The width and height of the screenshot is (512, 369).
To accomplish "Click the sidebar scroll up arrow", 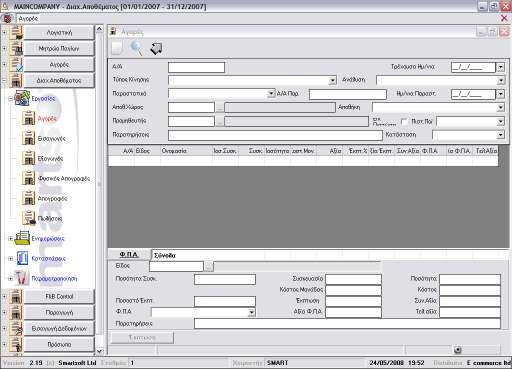I will 99,30.
